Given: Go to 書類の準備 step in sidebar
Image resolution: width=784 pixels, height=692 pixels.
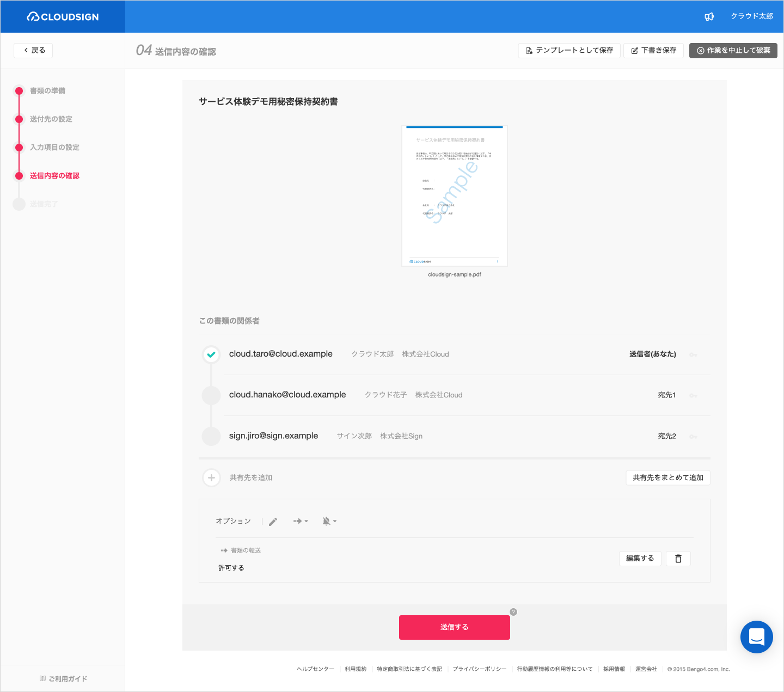Looking at the screenshot, I should click(x=47, y=91).
